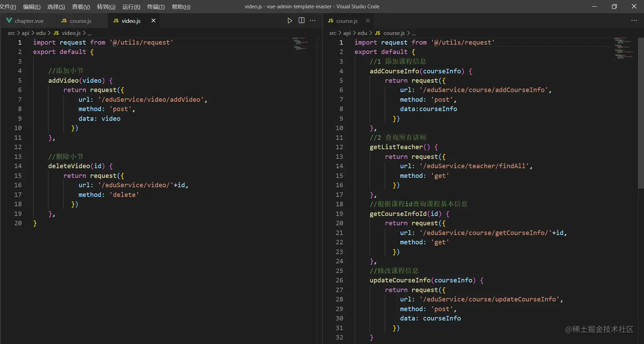Expand src breadcrumb in right editor
Screen dimensions: 644x344
333,33
